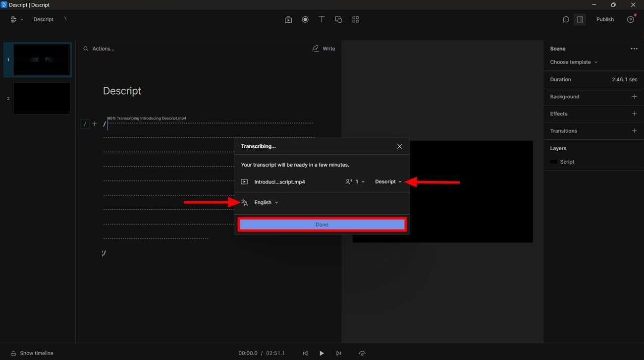Image resolution: width=644 pixels, height=360 pixels.
Task: Skip to previous with back control
Action: coord(305,353)
